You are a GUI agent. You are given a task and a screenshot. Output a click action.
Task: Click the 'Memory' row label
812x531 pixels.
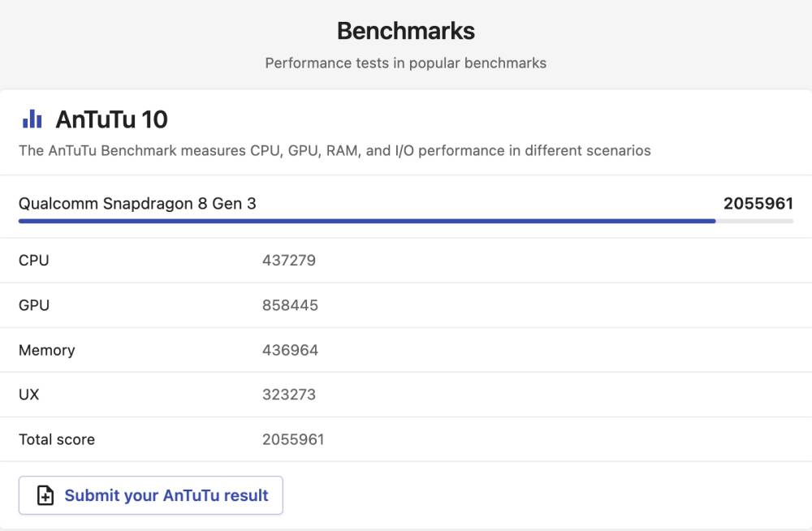pos(46,350)
